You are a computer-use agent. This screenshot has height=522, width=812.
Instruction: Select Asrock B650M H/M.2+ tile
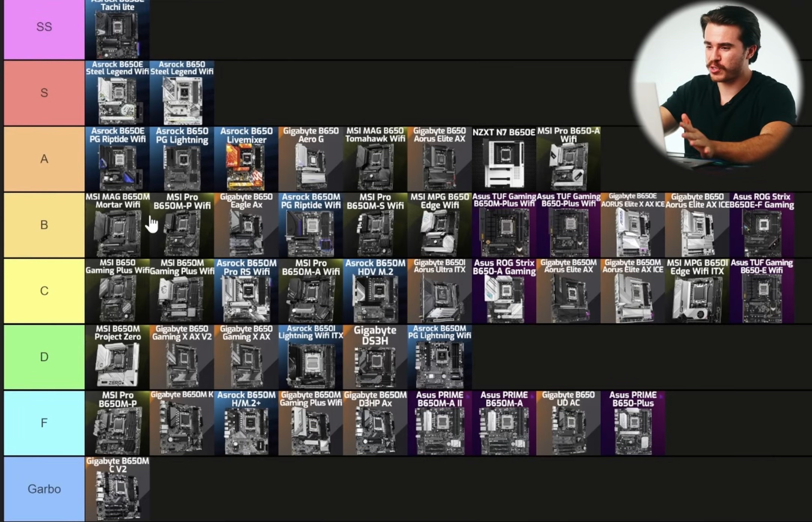pyautogui.click(x=246, y=423)
